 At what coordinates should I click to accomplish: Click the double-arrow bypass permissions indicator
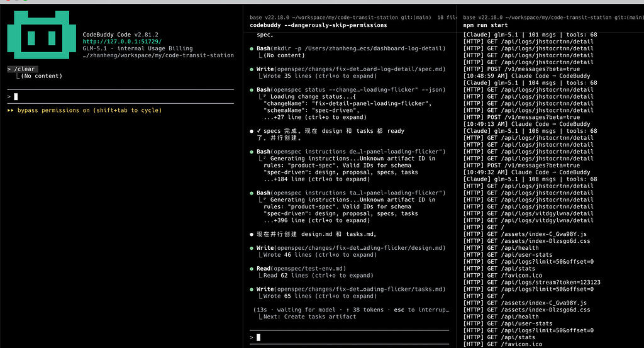(x=10, y=111)
